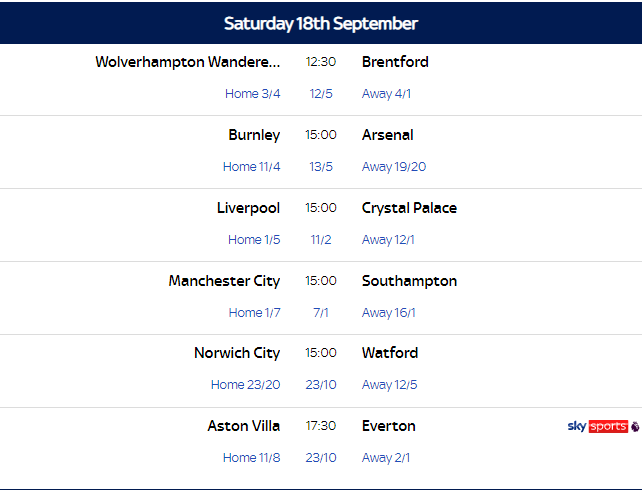Pick Burnley Home 11/4 odds

pyautogui.click(x=251, y=167)
